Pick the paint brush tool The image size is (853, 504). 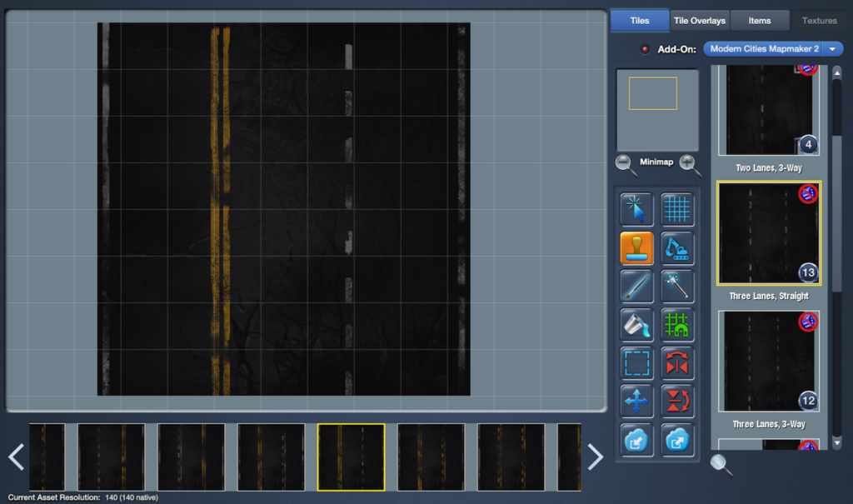click(x=636, y=287)
